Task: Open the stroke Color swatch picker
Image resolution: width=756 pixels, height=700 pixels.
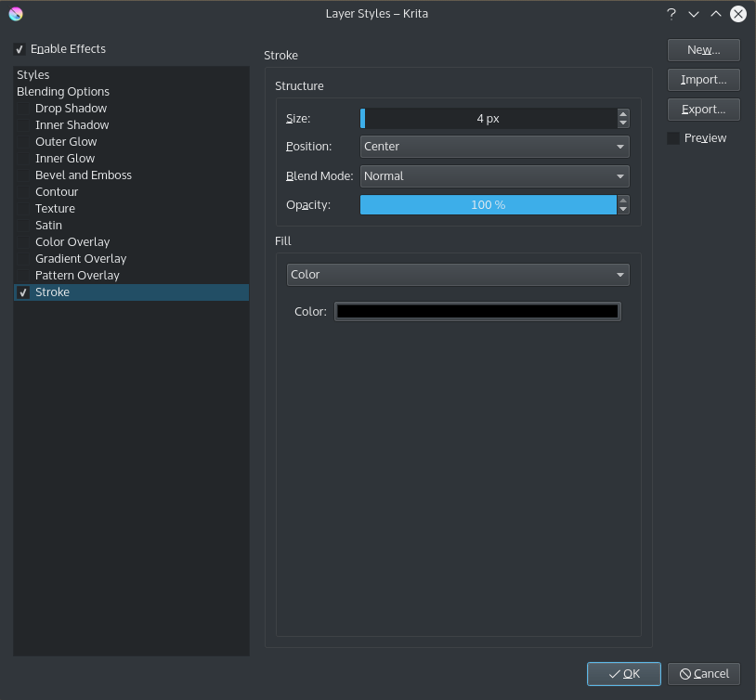Action: tap(476, 311)
